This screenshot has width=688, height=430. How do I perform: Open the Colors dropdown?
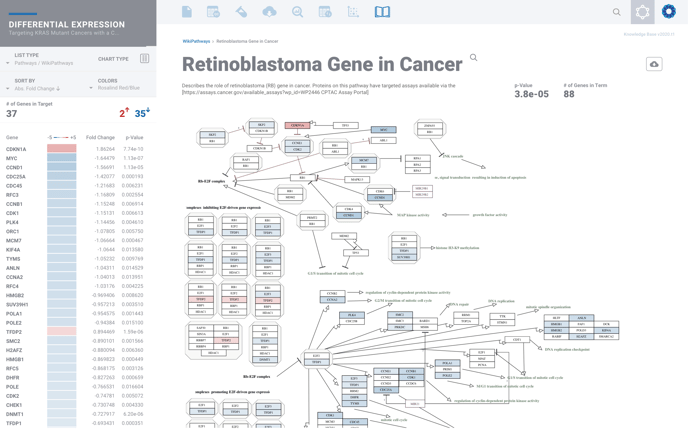coord(116,84)
